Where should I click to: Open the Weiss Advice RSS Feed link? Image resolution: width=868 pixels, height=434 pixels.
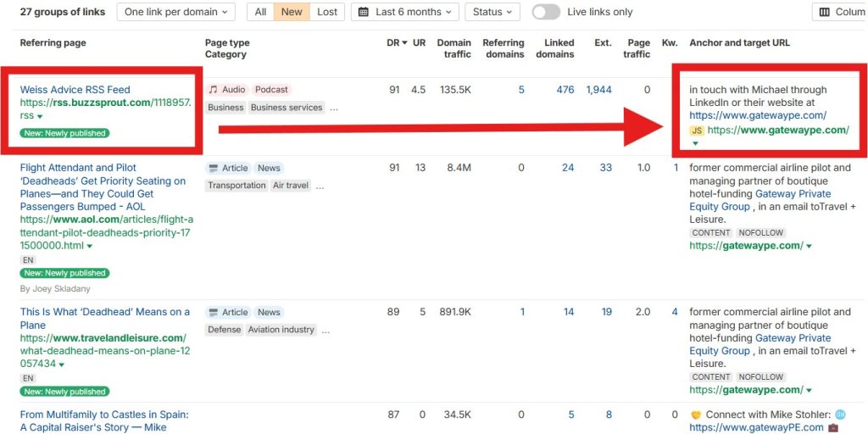coord(75,90)
